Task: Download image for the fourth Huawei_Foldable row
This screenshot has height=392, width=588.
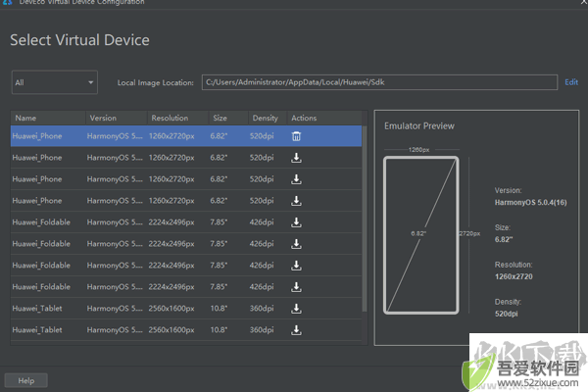Action: pyautogui.click(x=296, y=287)
